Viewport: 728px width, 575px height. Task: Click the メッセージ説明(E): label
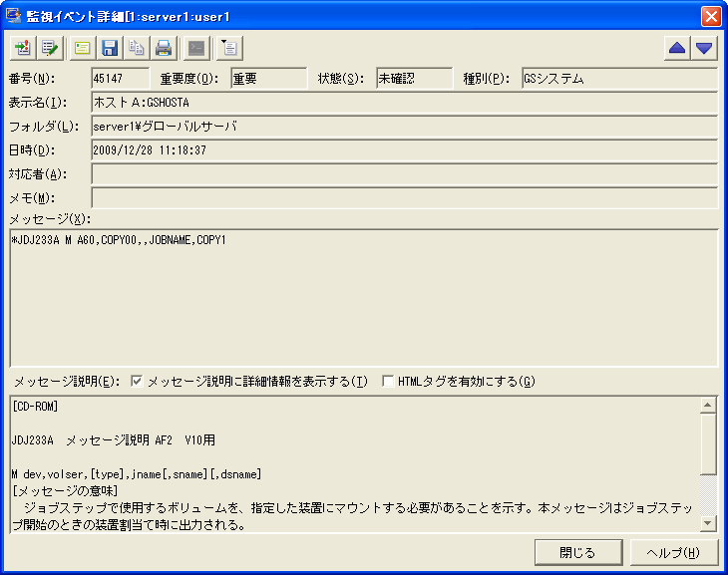67,381
